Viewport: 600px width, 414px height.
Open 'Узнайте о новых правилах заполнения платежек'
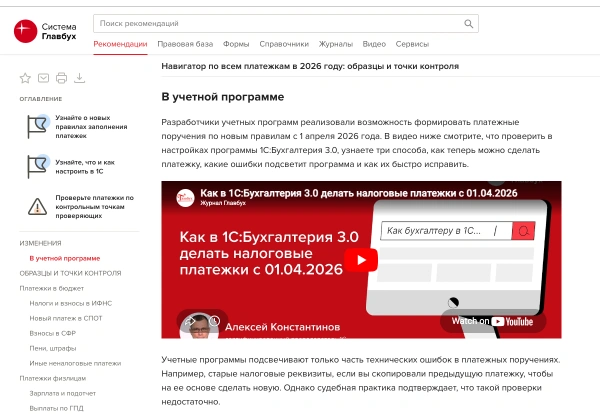tap(91, 127)
